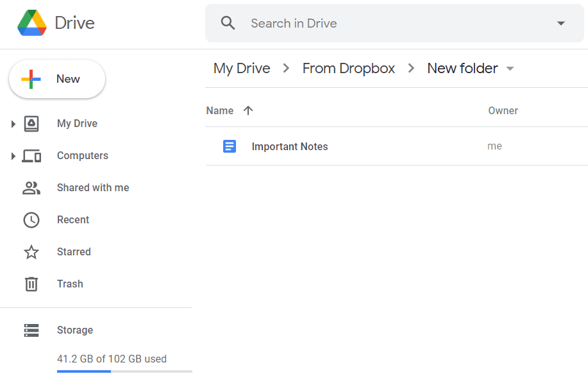Go to My Drive in breadcrumb

point(242,69)
